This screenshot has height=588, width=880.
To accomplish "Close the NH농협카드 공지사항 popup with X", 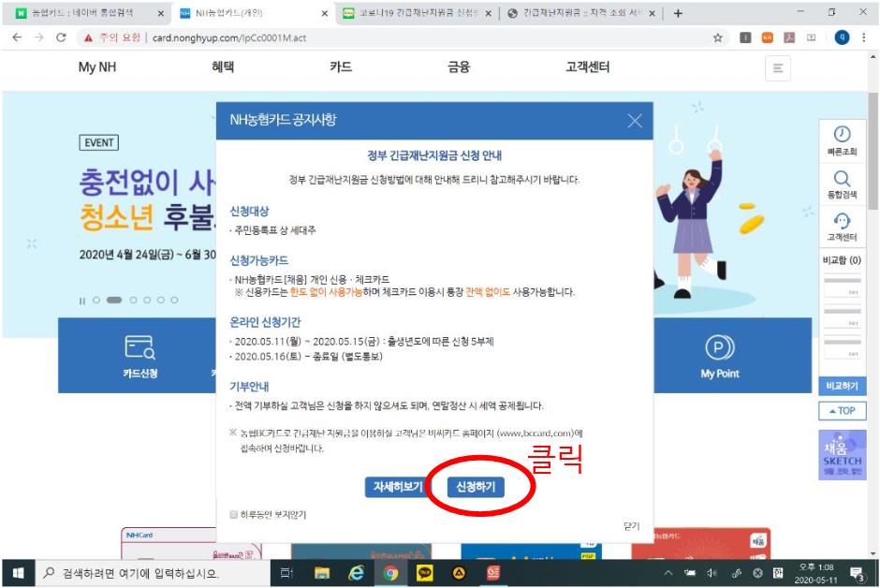I will click(635, 121).
